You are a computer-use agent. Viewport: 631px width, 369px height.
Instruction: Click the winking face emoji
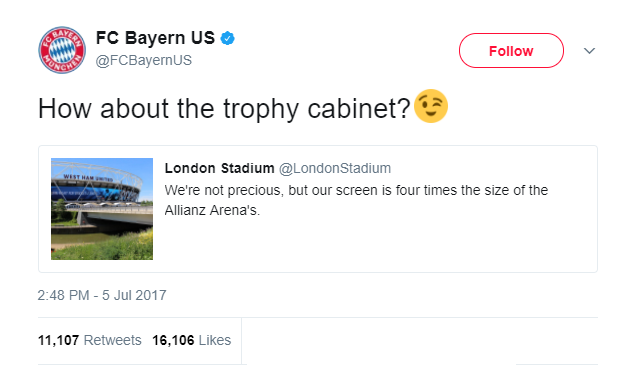point(431,106)
